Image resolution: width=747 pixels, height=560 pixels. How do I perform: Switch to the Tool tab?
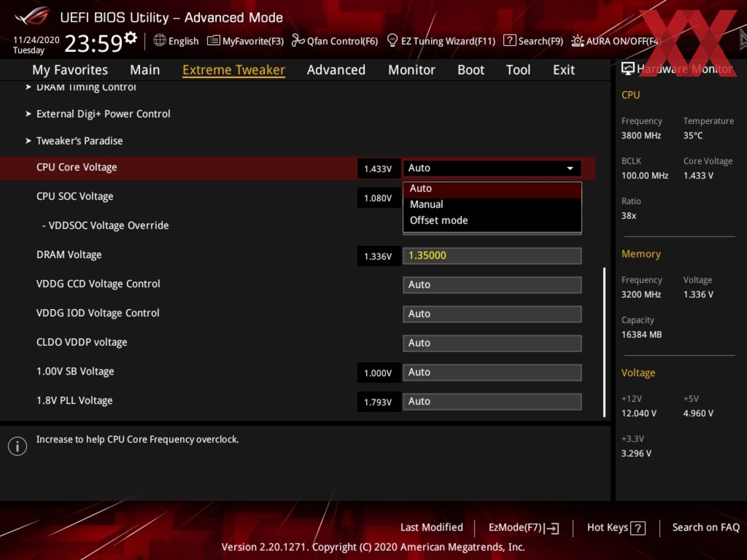coord(518,70)
